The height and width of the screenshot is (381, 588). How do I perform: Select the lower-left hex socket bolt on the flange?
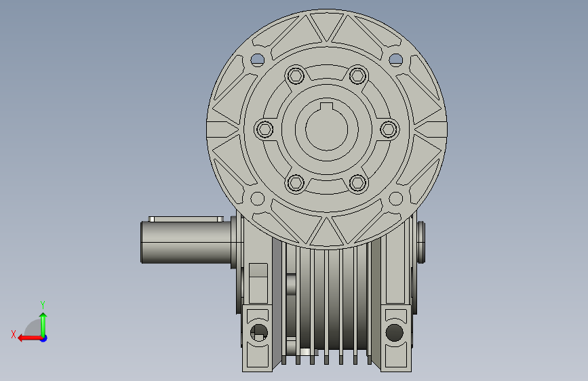296,183
